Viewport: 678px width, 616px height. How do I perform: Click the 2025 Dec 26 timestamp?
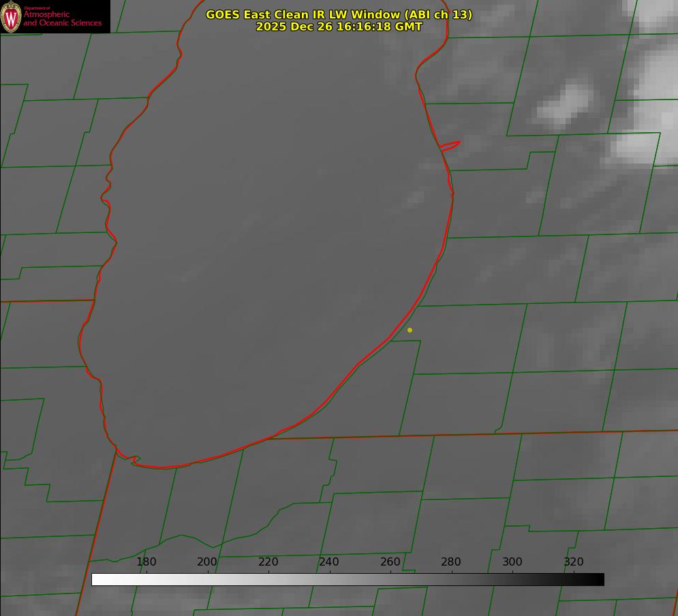click(339, 27)
